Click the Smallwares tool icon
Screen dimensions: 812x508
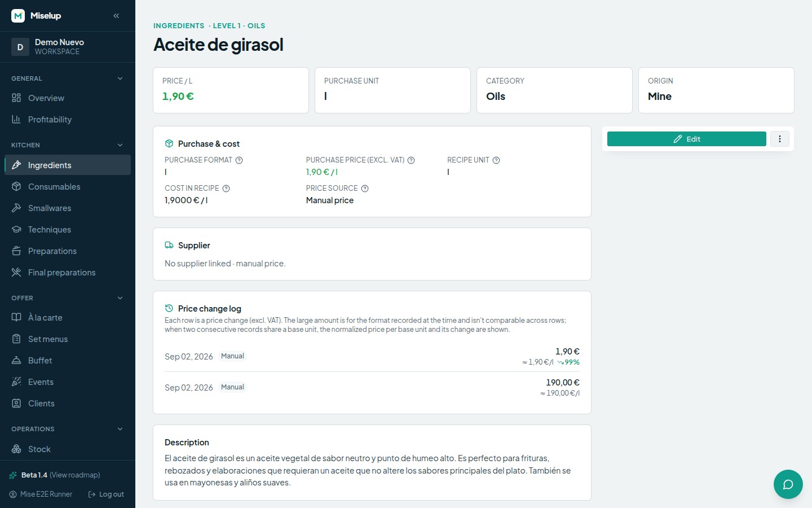(16, 208)
